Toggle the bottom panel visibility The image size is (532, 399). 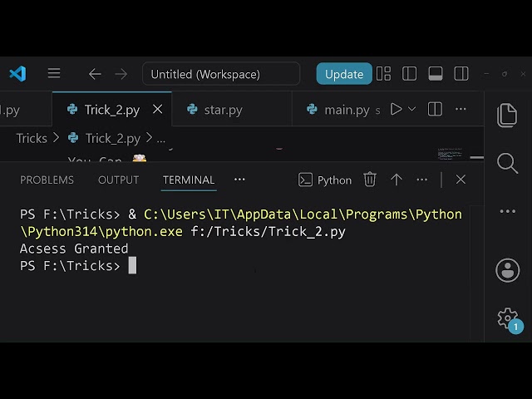pyautogui.click(x=436, y=74)
